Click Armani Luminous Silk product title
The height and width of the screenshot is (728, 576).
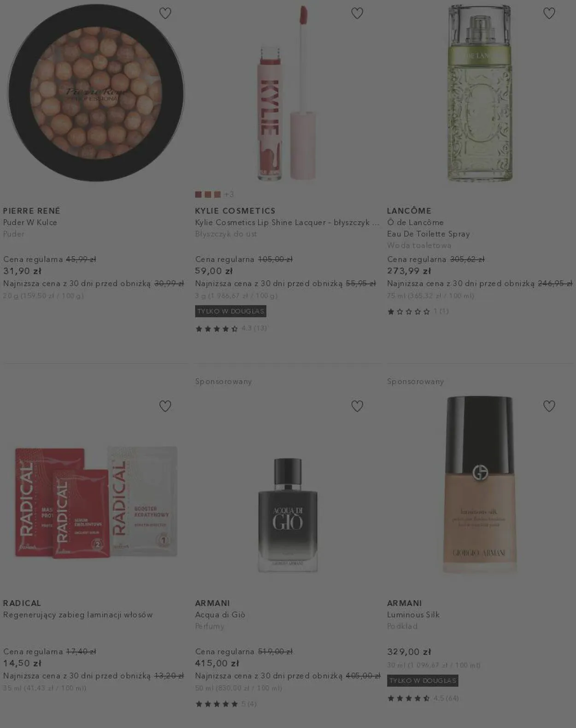[x=413, y=615]
